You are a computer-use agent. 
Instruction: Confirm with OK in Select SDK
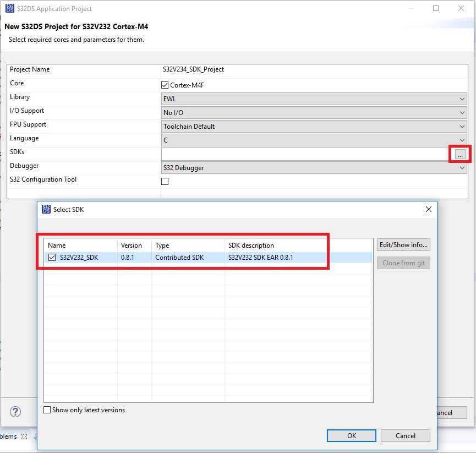[352, 436]
